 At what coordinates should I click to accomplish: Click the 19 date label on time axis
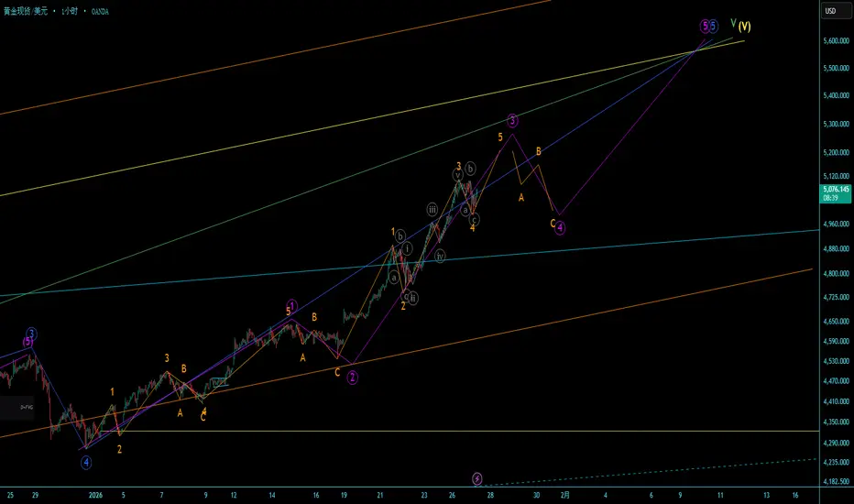pos(345,495)
